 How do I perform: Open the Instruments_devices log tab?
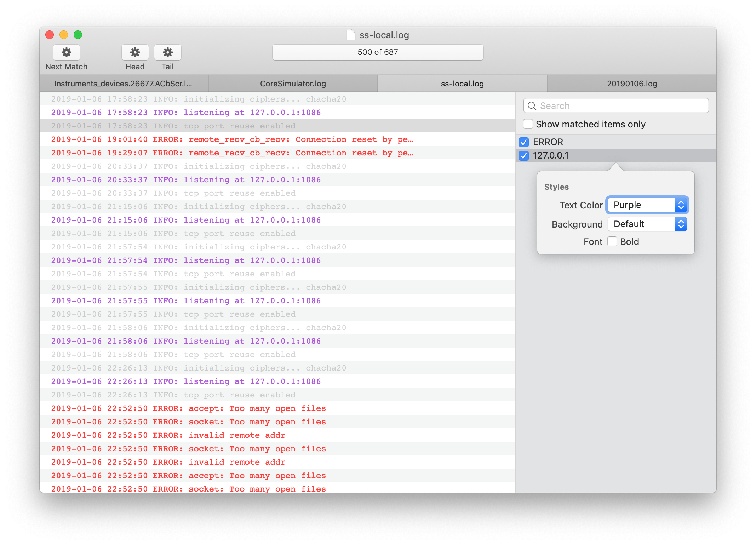click(x=123, y=84)
